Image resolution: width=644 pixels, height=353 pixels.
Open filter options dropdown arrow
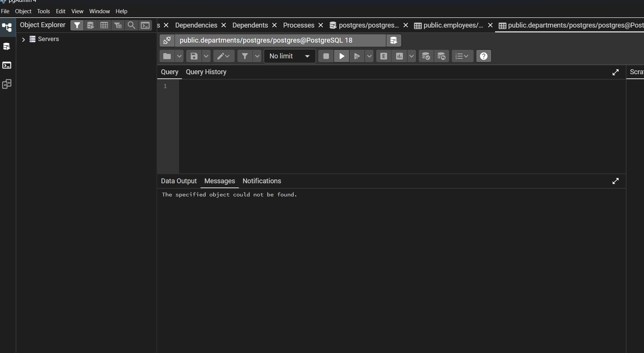tap(257, 56)
